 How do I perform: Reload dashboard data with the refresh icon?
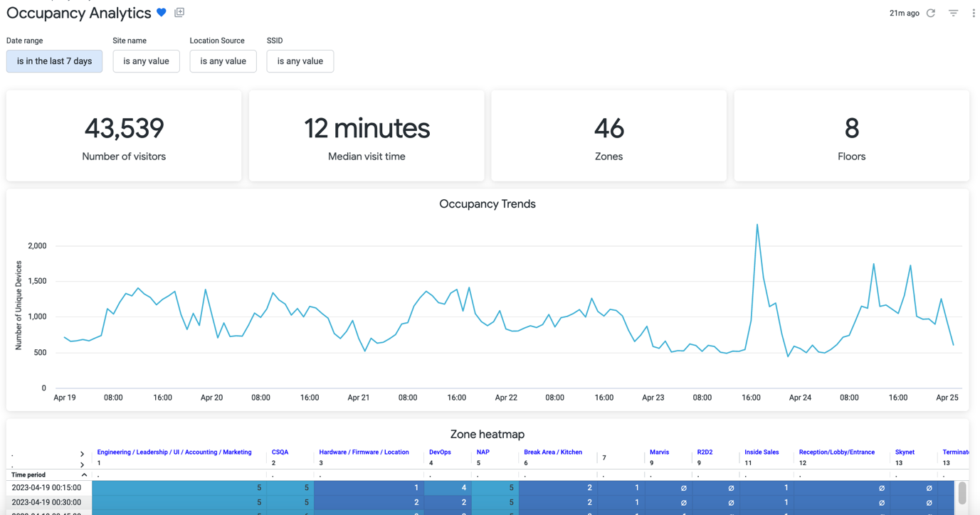(930, 13)
